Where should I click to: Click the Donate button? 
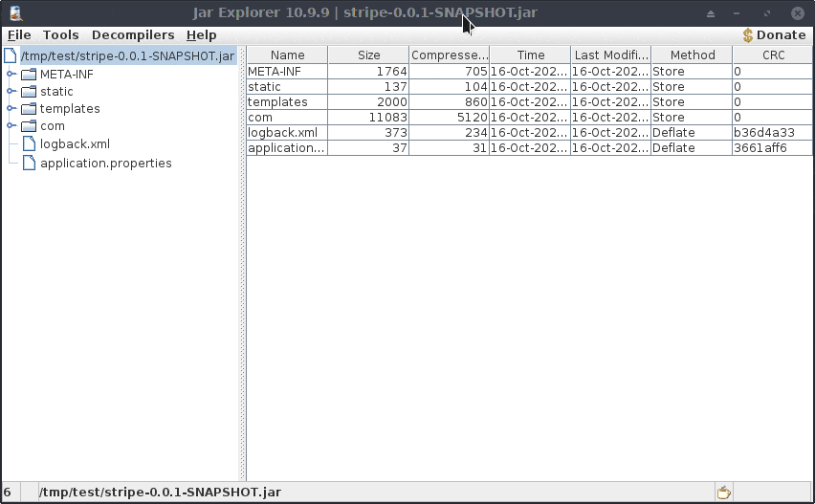(774, 35)
